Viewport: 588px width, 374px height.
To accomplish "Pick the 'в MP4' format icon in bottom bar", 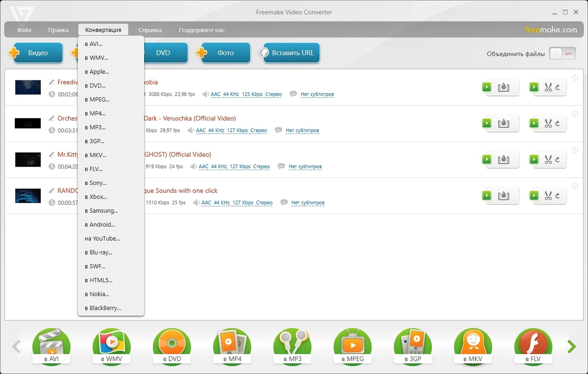I will click(x=232, y=347).
